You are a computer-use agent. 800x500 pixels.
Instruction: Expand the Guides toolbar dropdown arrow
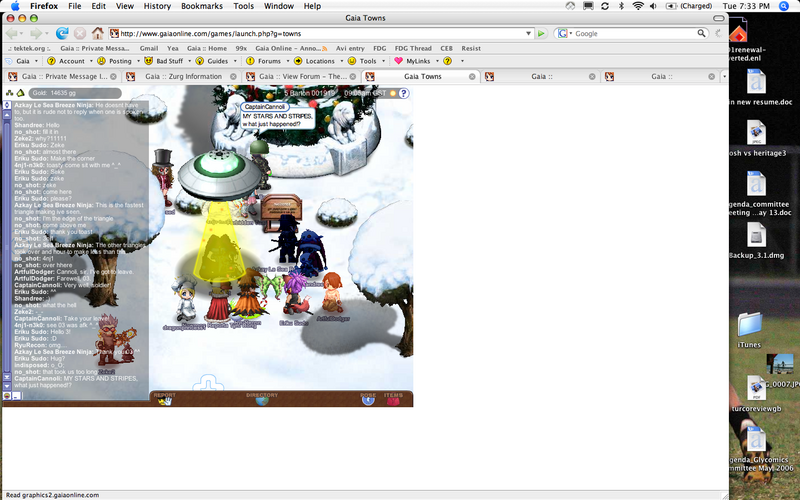pos(235,61)
